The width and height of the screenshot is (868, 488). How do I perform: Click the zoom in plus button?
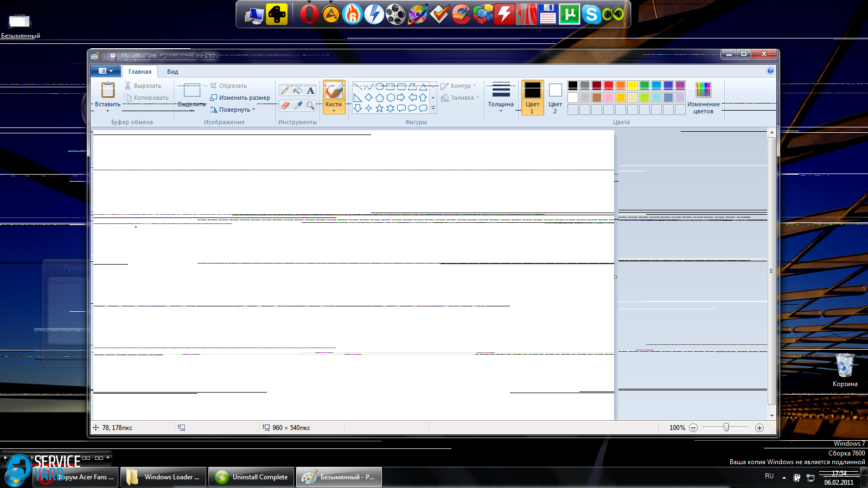click(x=759, y=428)
